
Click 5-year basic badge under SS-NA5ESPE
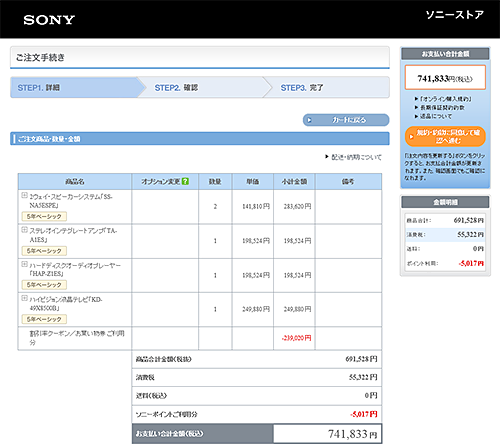(44, 216)
